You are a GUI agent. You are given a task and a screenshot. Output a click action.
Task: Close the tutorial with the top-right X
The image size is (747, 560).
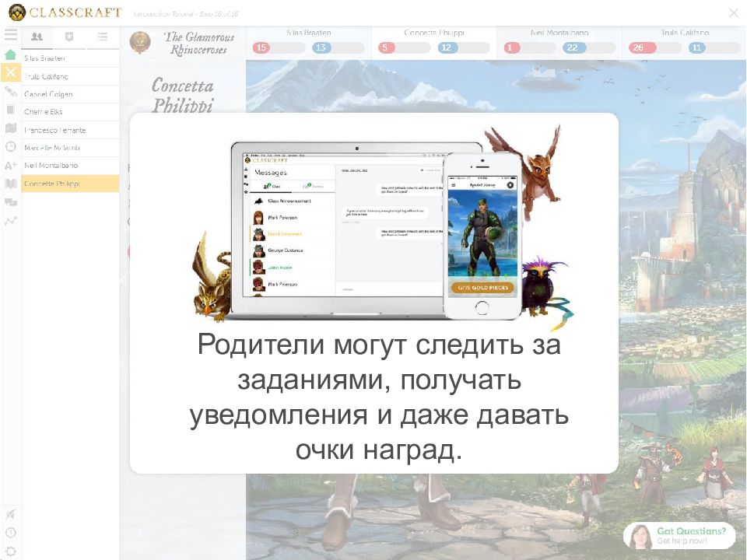tap(733, 12)
